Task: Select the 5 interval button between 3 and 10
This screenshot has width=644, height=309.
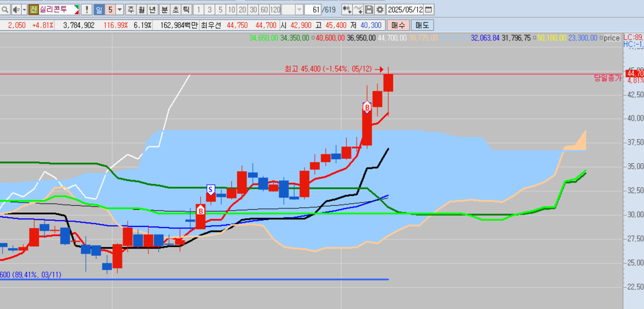Action: point(220,10)
